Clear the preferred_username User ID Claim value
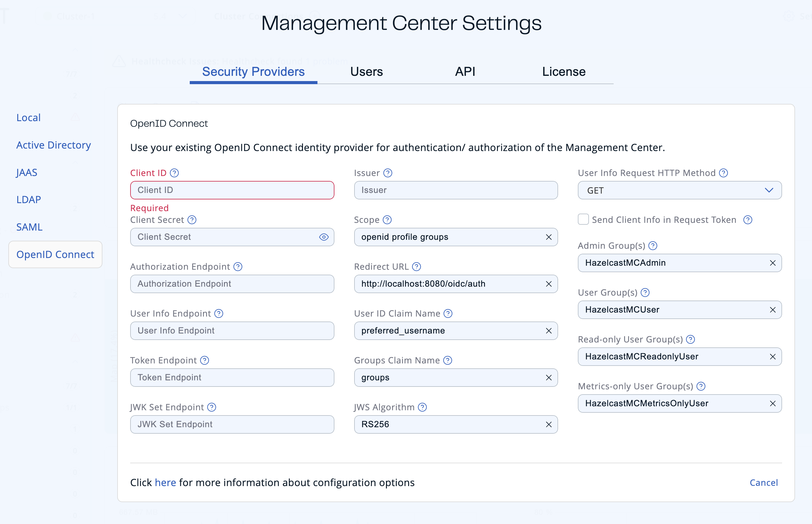812x524 pixels. click(549, 330)
